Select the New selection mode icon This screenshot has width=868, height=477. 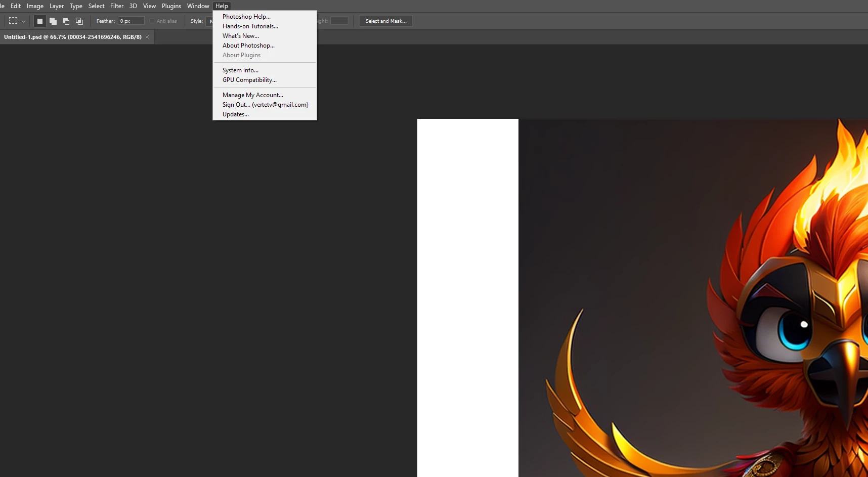coord(40,21)
